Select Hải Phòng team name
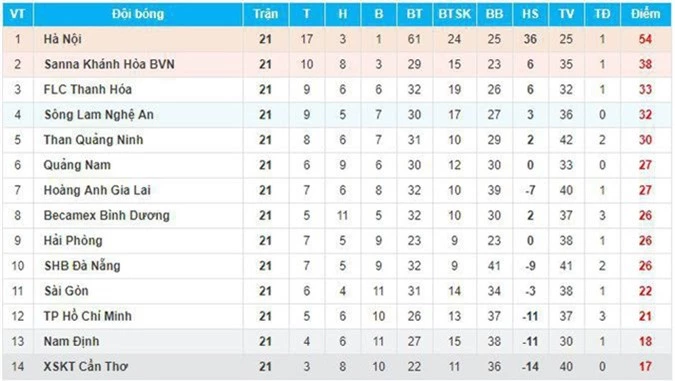This screenshot has height=381, width=675. pyautogui.click(x=73, y=241)
